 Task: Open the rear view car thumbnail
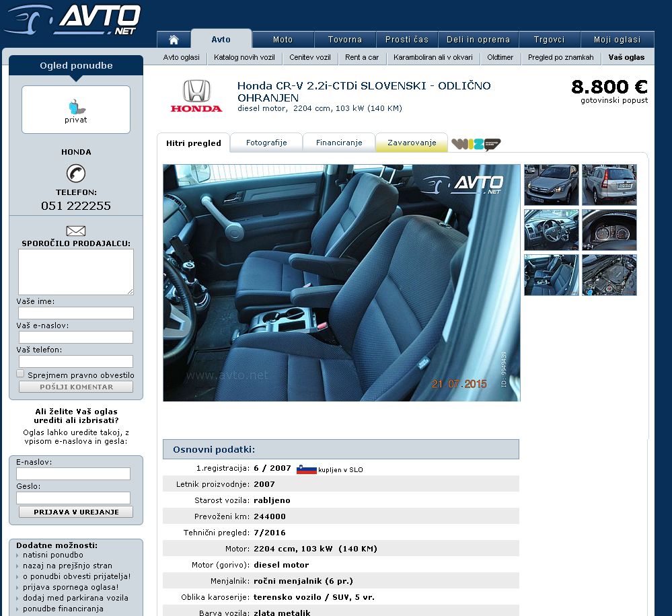point(609,185)
